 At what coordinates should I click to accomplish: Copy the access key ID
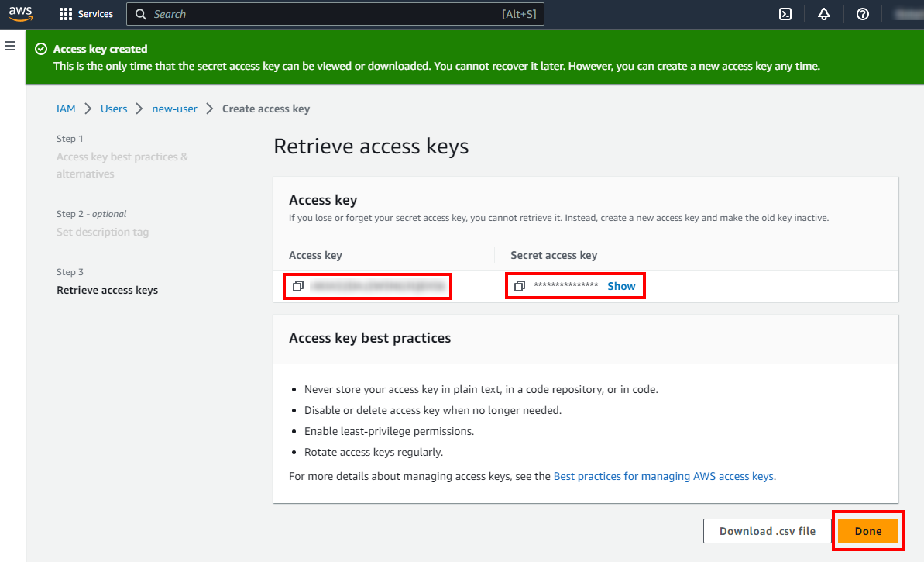(x=298, y=286)
